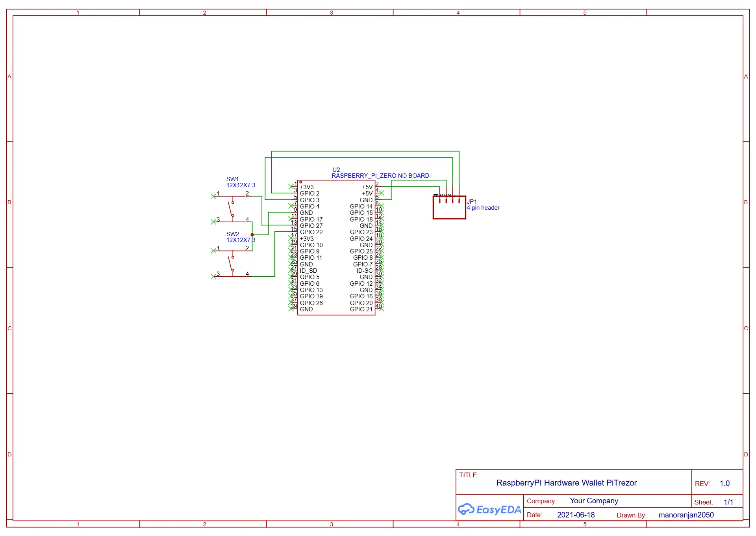756x536 pixels.
Task: Click the GPIO 15 pin label
Action: tap(361, 213)
